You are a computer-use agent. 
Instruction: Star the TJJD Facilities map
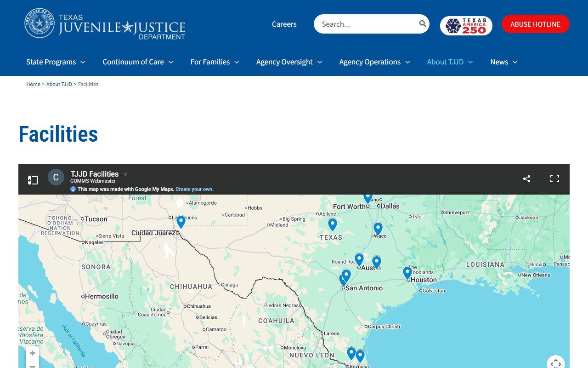(x=125, y=174)
